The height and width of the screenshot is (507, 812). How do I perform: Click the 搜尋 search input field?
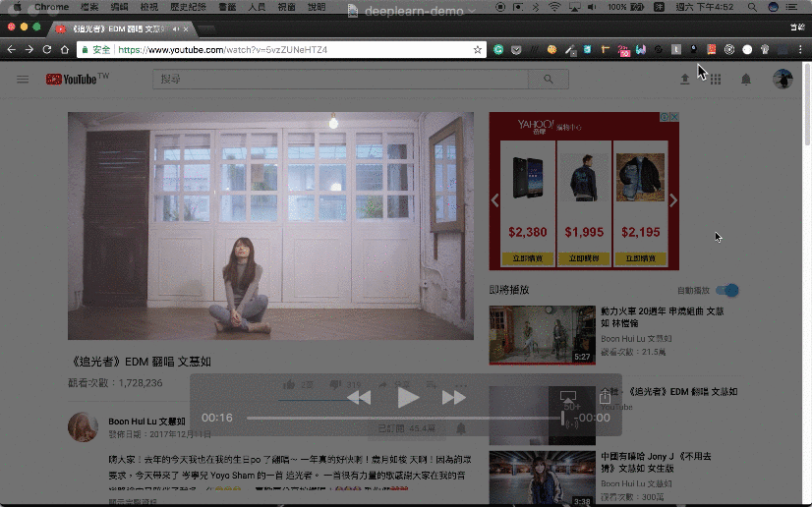[340, 80]
